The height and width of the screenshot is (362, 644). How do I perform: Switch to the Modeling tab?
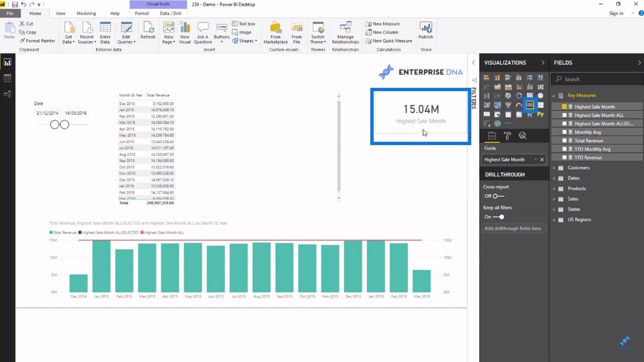(x=86, y=13)
